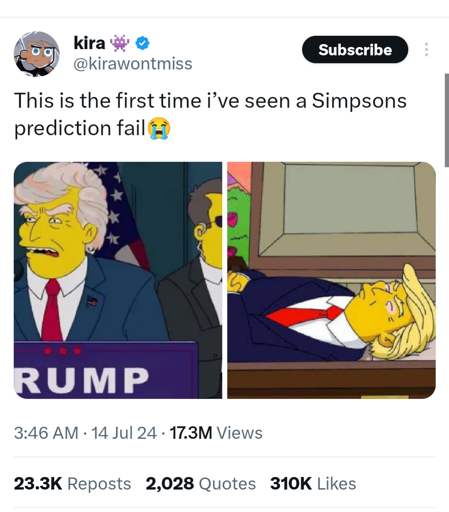Show the 23.3K Reposts list
Image resolution: width=449 pixels, height=512 pixels.
pos(72,484)
